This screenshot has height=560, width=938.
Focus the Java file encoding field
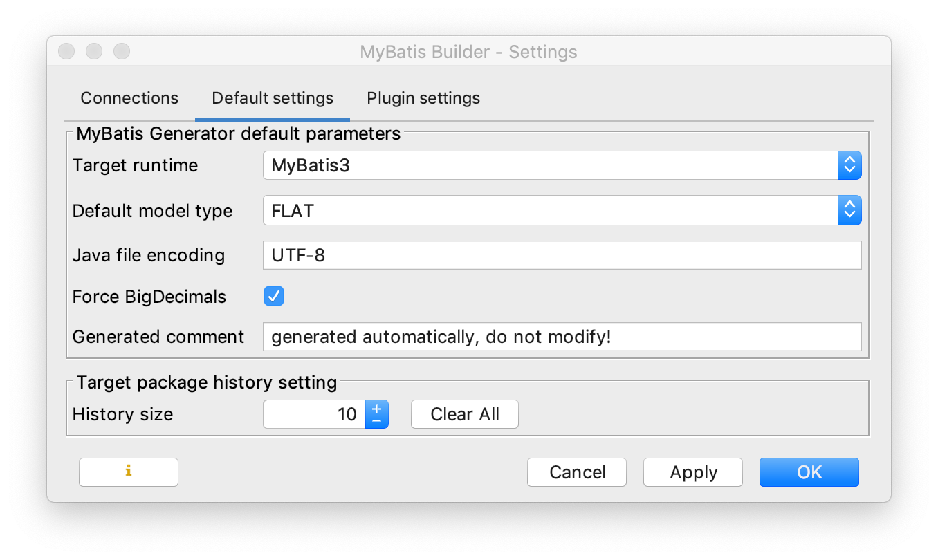(x=562, y=255)
